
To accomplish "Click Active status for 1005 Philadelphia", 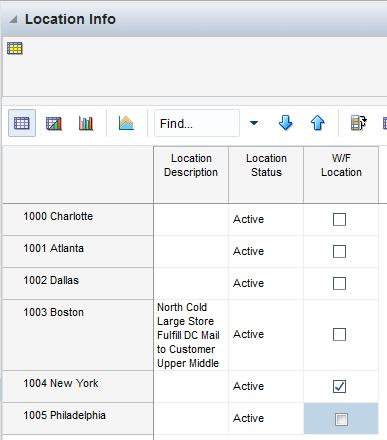I will (x=266, y=419).
